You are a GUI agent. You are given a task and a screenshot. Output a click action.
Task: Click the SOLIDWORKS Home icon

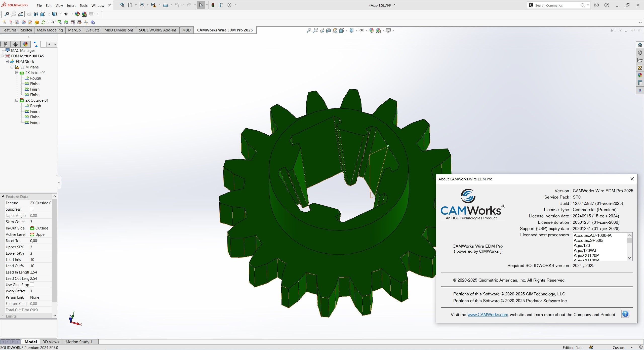[122, 5]
